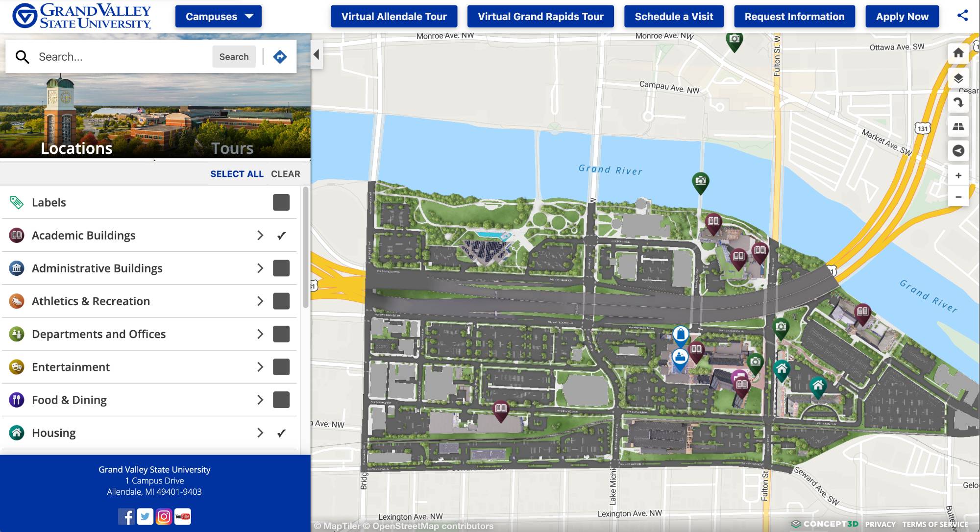This screenshot has width=980, height=532.
Task: Click the SELECT ALL link
Action: coord(237,174)
